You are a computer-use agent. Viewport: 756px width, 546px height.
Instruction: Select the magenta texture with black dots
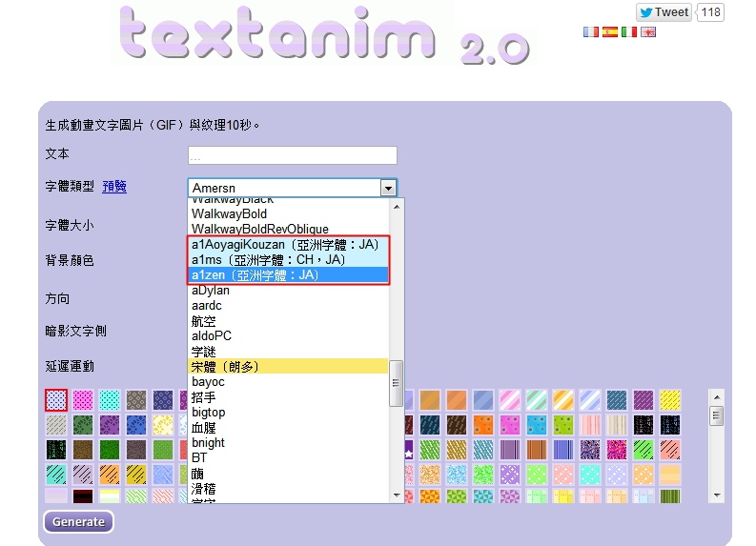[x=83, y=400]
